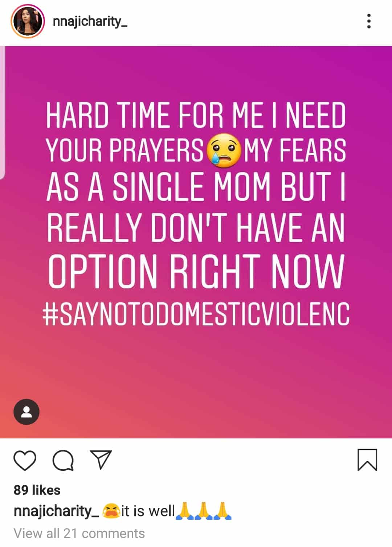The height and width of the screenshot is (547, 392).
Task: Open nnajicharity_ username in post header
Action: point(90,22)
